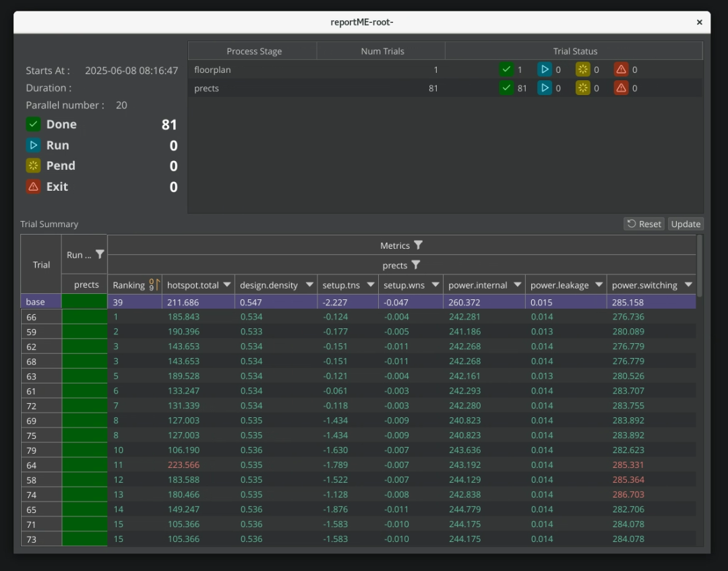The image size is (728, 571).
Task: Click the Metrics filter funnel icon
Action: pos(418,245)
